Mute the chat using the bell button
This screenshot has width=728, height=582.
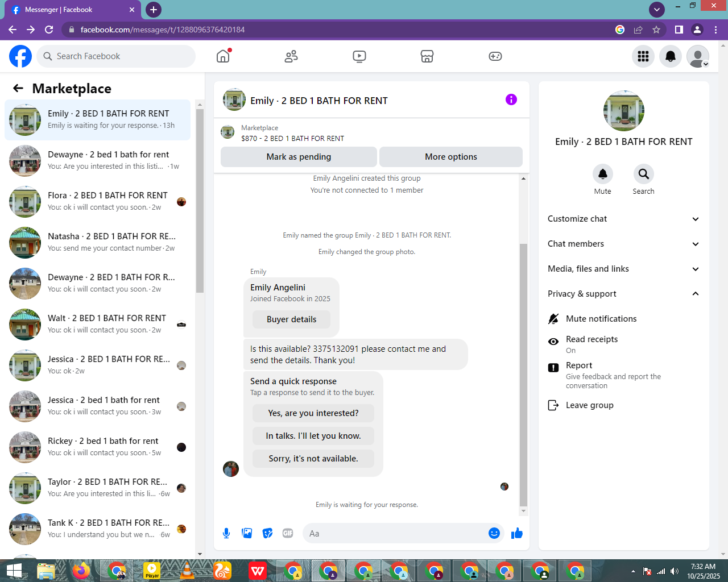point(603,174)
